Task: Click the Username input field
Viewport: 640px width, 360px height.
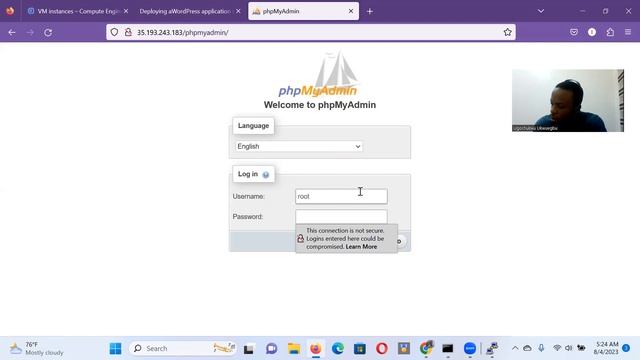Action: pos(341,196)
